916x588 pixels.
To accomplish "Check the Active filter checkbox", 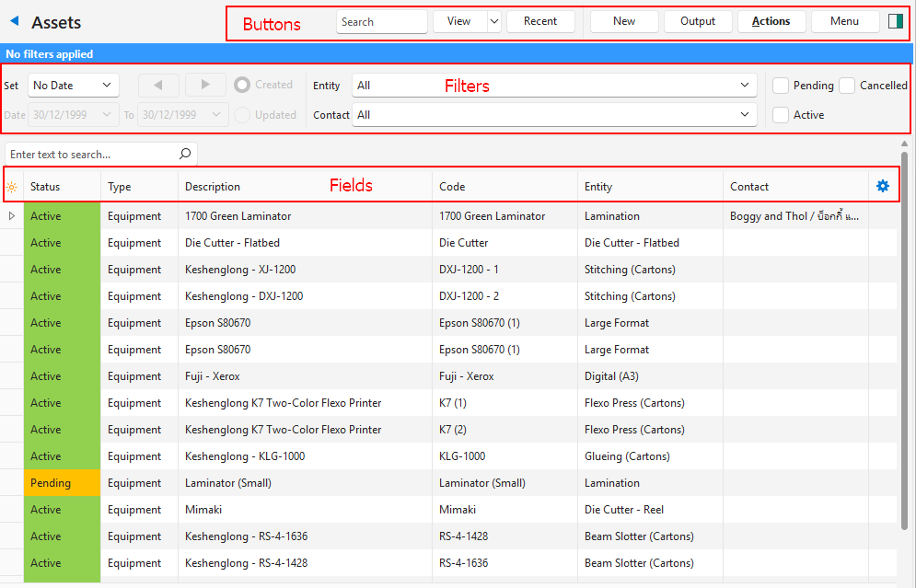I will tap(781, 115).
